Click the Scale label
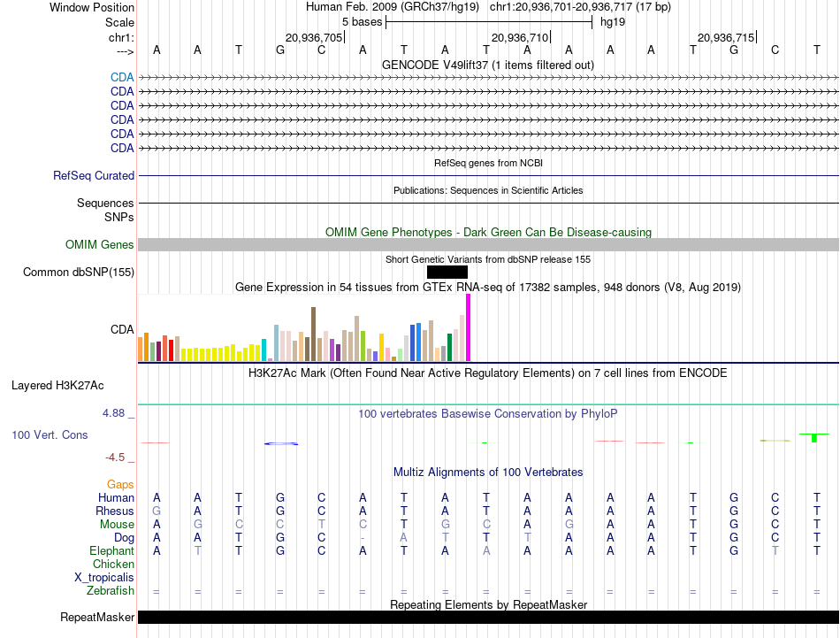840x638 pixels. (x=119, y=22)
